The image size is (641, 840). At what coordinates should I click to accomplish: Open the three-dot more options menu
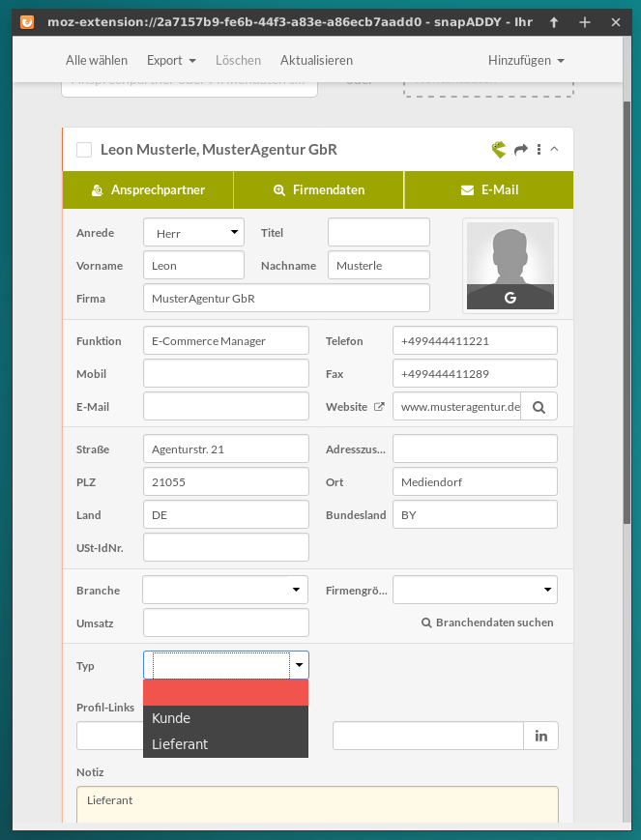pyautogui.click(x=539, y=150)
